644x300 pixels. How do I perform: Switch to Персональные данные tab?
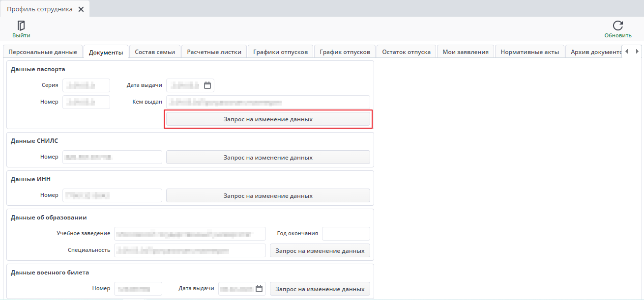[43, 52]
